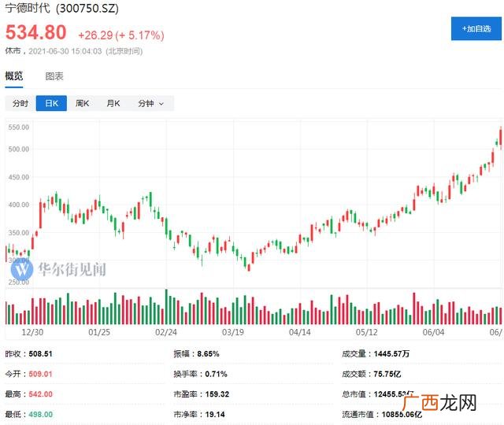Screen dimensions: 504x425
Task: Click the 12/30 date axis label
Action: pyautogui.click(x=32, y=332)
